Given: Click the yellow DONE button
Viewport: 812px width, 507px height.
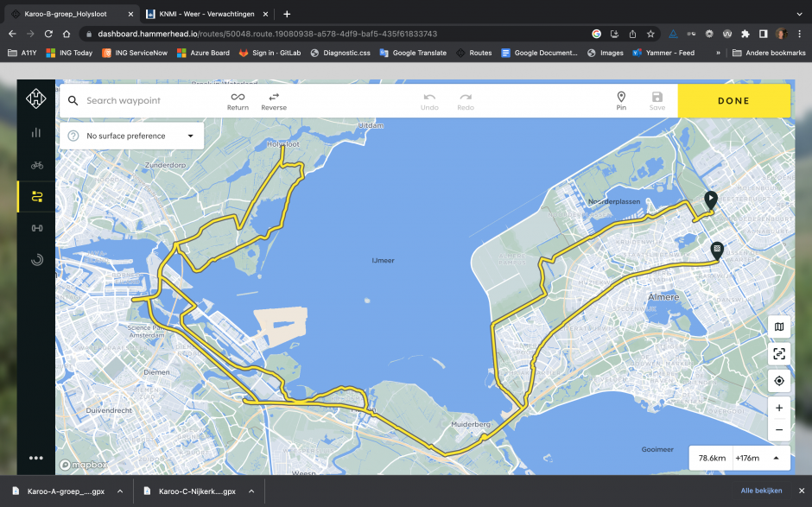Looking at the screenshot, I should tap(733, 101).
